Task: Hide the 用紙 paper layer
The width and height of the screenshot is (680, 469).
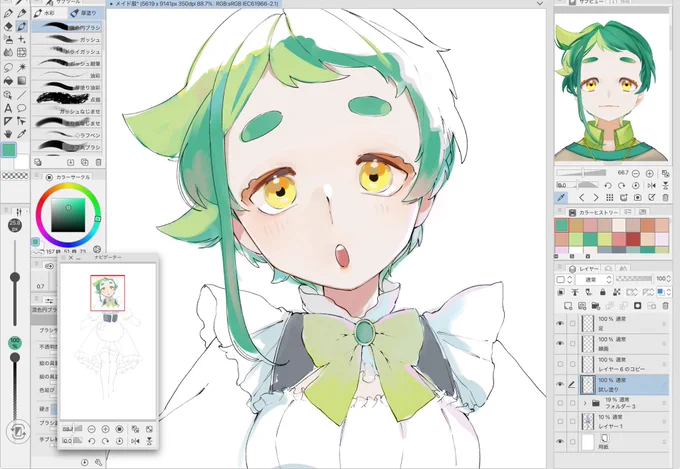Action: (x=560, y=442)
